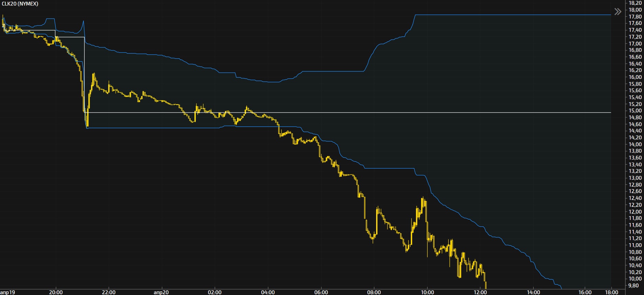Click the 04:00 time axis label

[268, 292]
